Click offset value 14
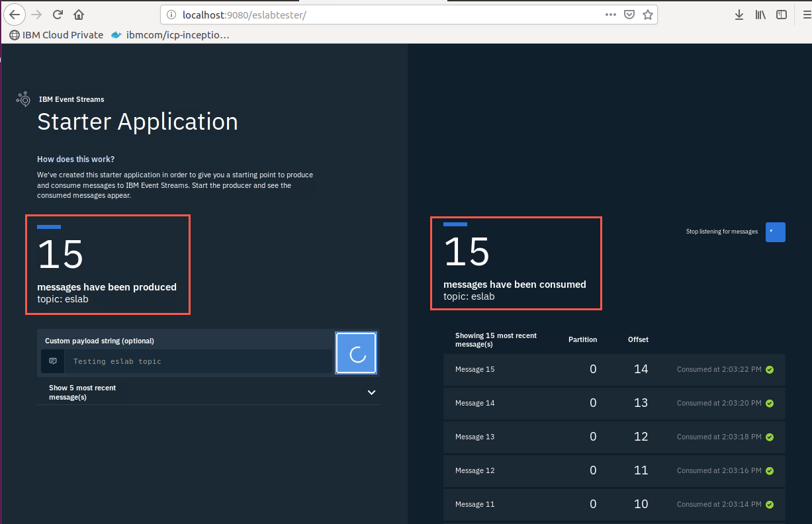Image resolution: width=812 pixels, height=524 pixels. click(641, 369)
